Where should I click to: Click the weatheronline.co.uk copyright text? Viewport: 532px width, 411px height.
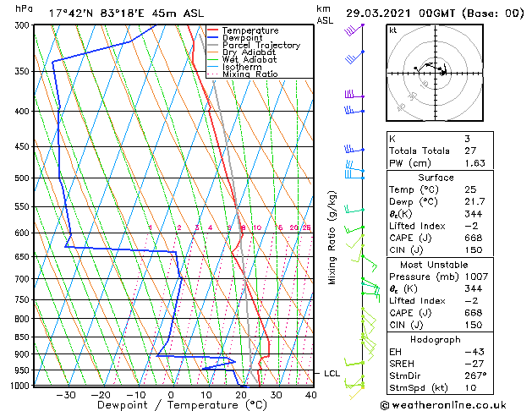point(443,405)
